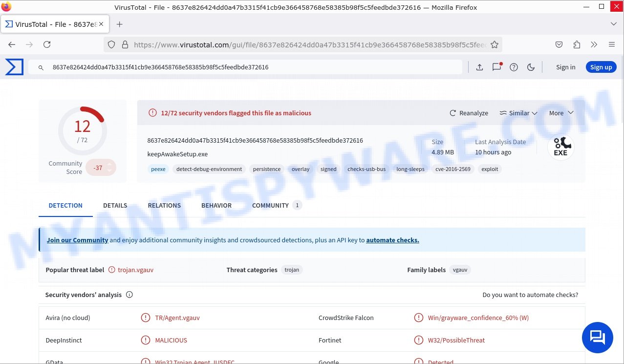
Task: Click the Firefox logo in the title bar
Action: (x=6, y=7)
